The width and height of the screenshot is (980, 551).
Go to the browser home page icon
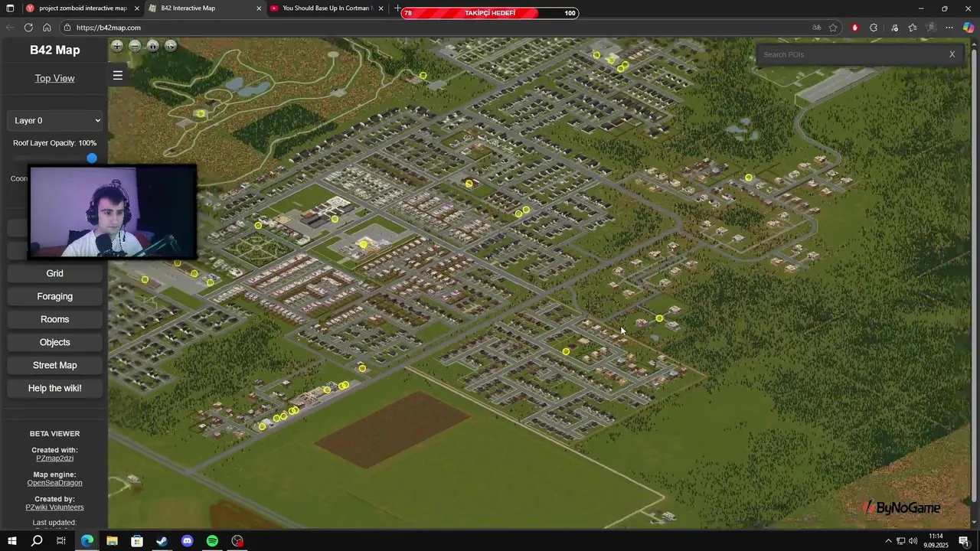click(x=47, y=28)
